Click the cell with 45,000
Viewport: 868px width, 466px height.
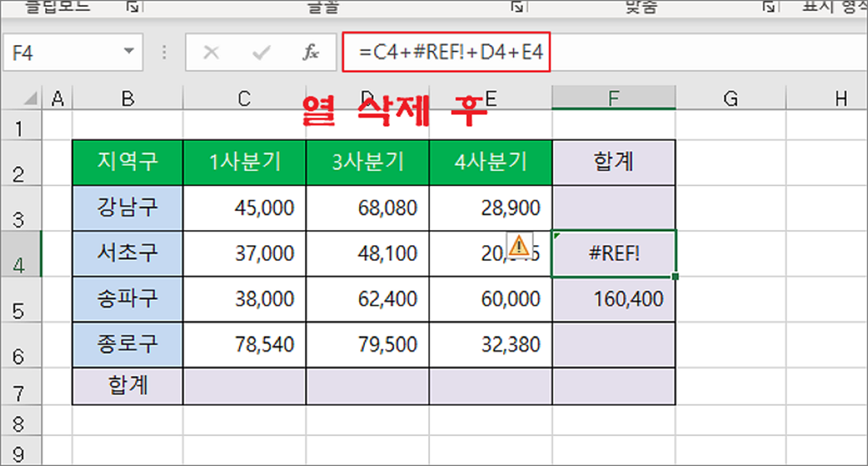pyautogui.click(x=245, y=208)
